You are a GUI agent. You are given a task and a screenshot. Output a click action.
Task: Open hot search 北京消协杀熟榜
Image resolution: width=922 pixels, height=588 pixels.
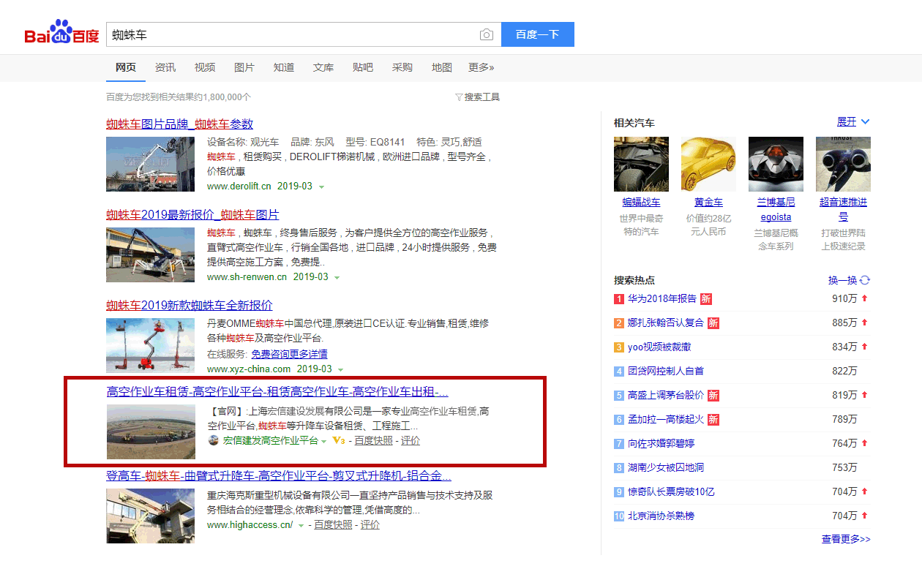point(661,516)
